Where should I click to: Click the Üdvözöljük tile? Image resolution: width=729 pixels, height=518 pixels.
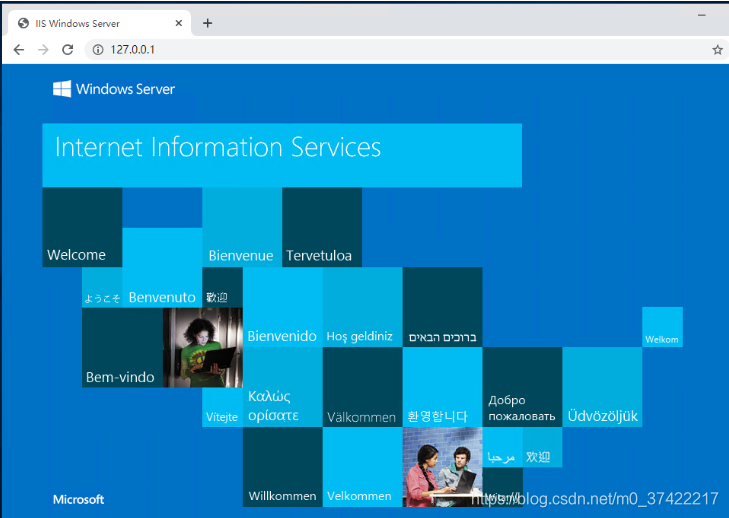pos(603,387)
